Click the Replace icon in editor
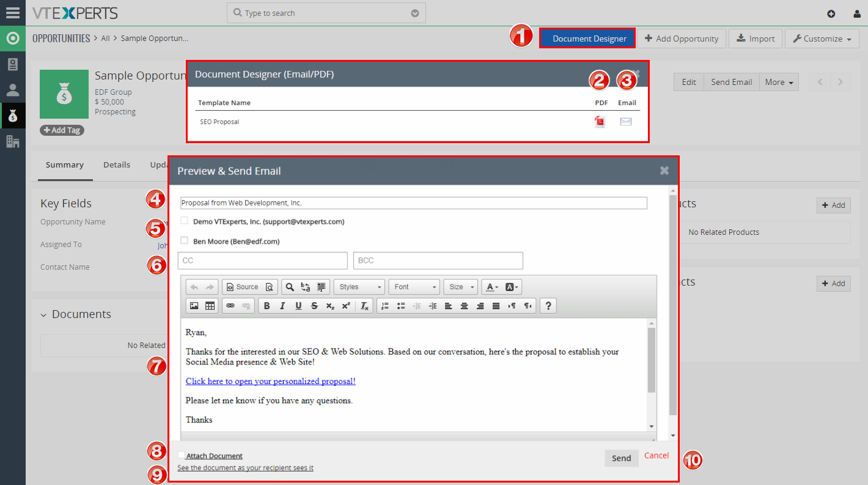The height and width of the screenshot is (485, 868). point(306,287)
